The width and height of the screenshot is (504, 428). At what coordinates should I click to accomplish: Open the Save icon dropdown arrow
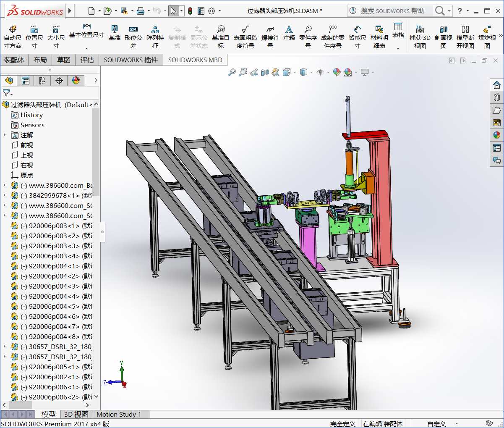tap(132, 11)
